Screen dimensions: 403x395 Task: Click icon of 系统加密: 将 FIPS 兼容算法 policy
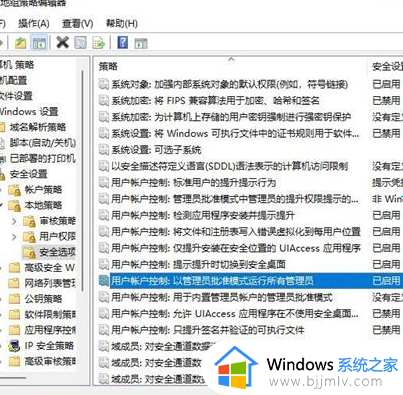104,100
